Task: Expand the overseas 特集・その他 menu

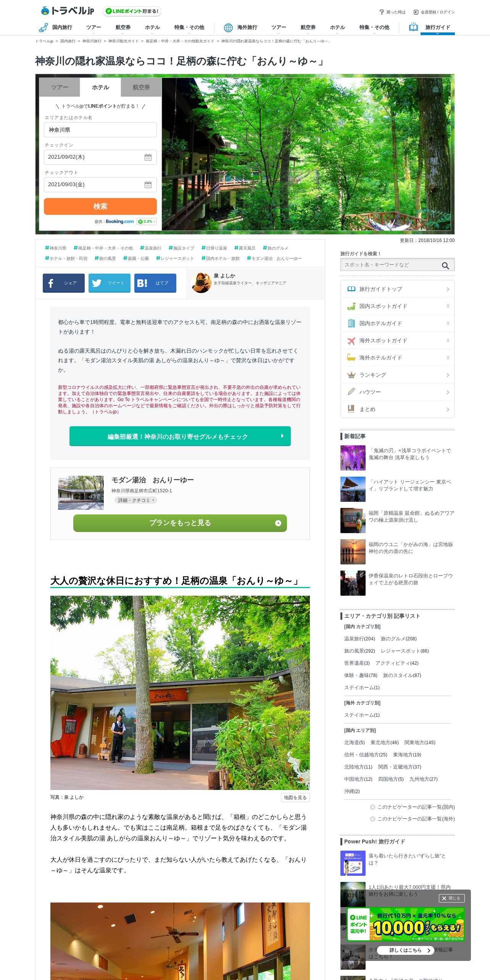Action: pos(374,28)
